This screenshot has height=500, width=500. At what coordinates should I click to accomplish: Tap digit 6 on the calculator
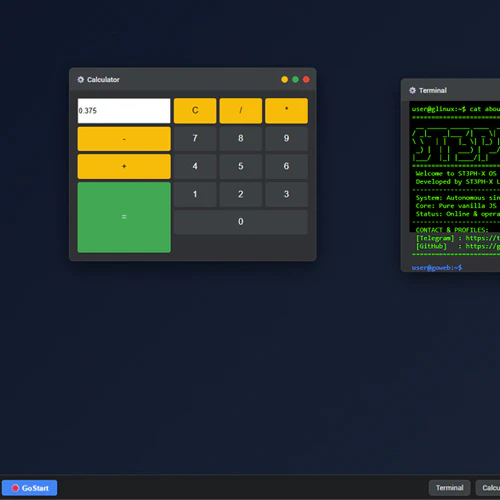click(286, 166)
